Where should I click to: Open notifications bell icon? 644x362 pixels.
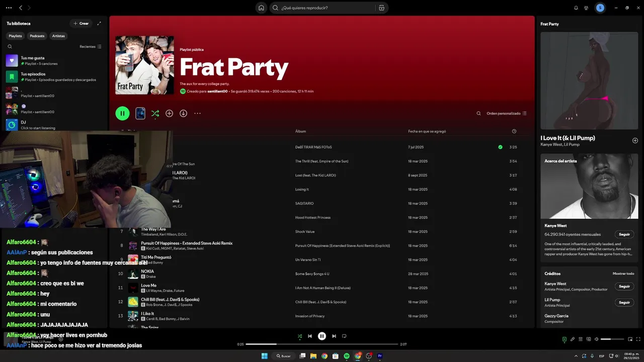pos(576,8)
